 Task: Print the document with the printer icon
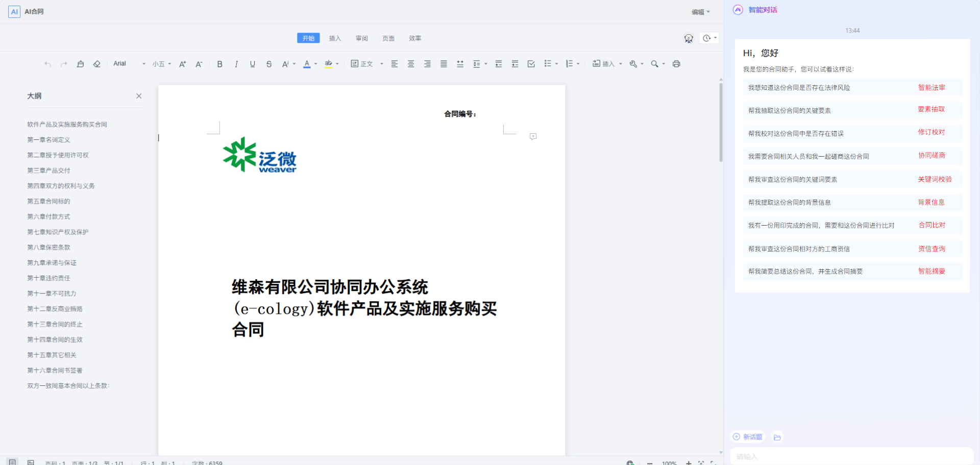(676, 64)
